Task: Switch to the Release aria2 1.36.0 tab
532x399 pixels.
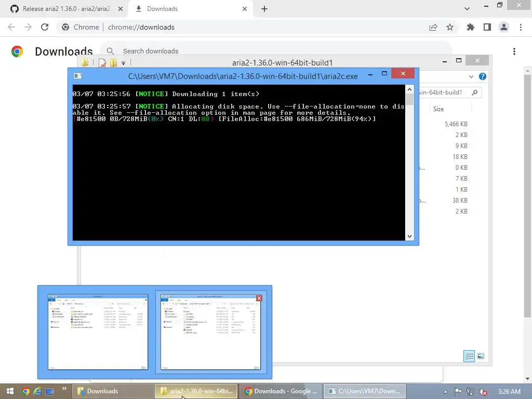Action: 64,9
